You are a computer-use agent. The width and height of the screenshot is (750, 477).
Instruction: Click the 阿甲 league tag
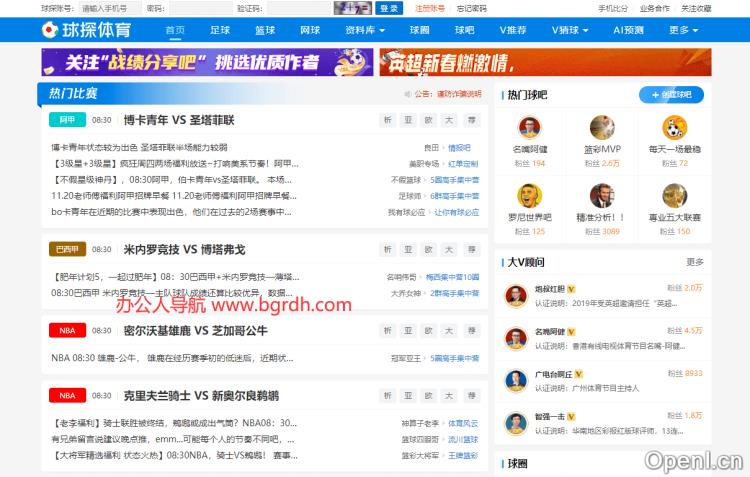(x=67, y=120)
